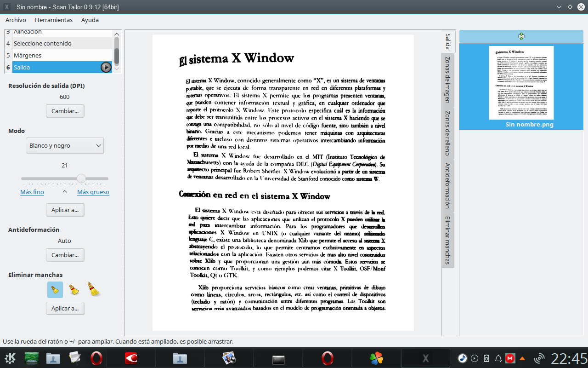Switch to the Eliminar manchas vertical tab

(x=448, y=240)
